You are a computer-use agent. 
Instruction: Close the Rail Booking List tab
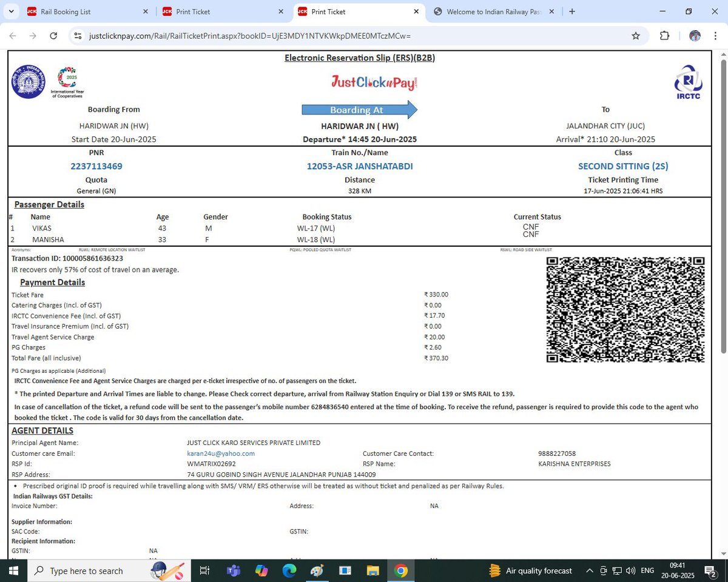pos(146,12)
